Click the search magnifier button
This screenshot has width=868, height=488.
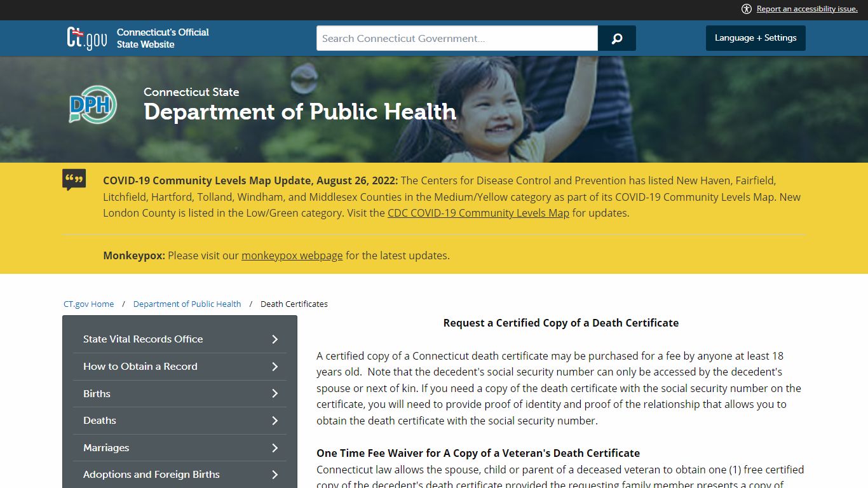(616, 38)
